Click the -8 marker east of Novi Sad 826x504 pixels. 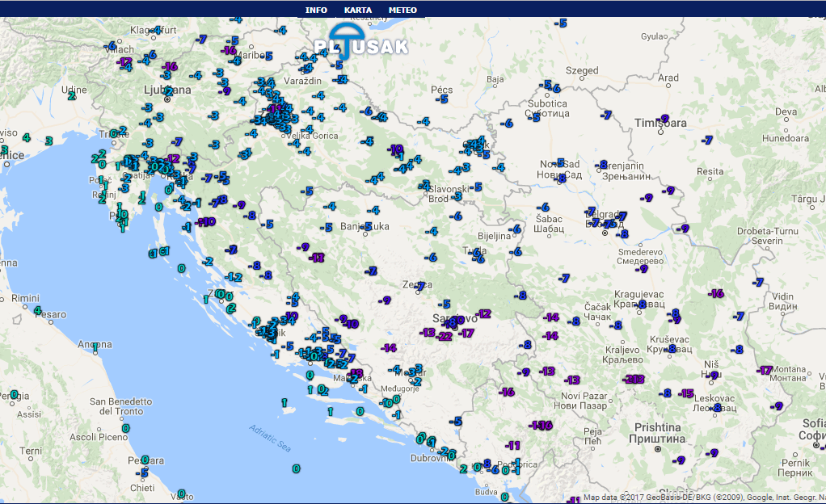[602, 165]
